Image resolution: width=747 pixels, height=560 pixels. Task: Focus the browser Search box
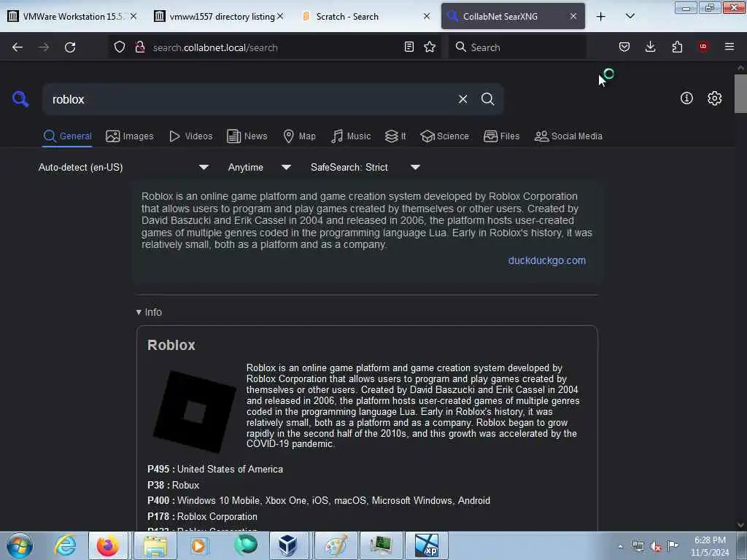click(517, 47)
